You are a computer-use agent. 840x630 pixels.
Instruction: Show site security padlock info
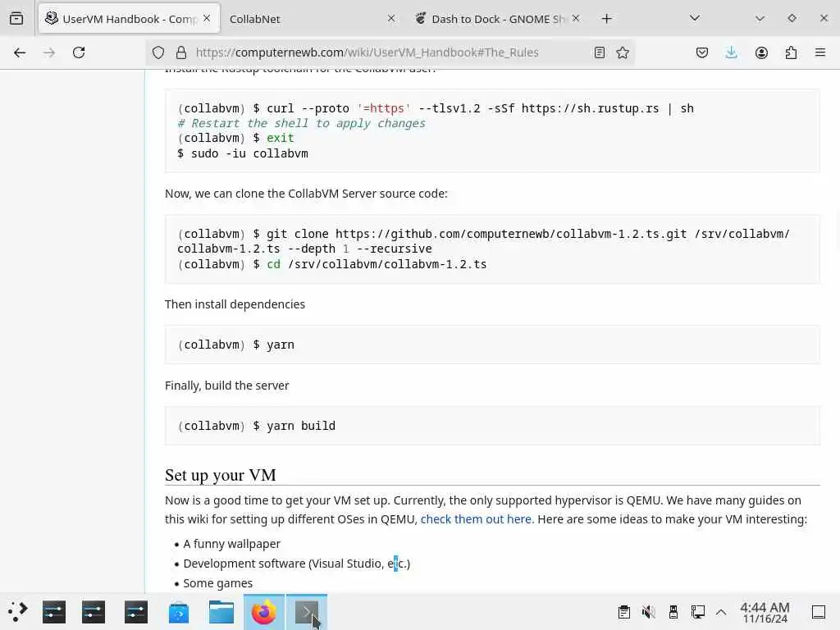[181, 52]
